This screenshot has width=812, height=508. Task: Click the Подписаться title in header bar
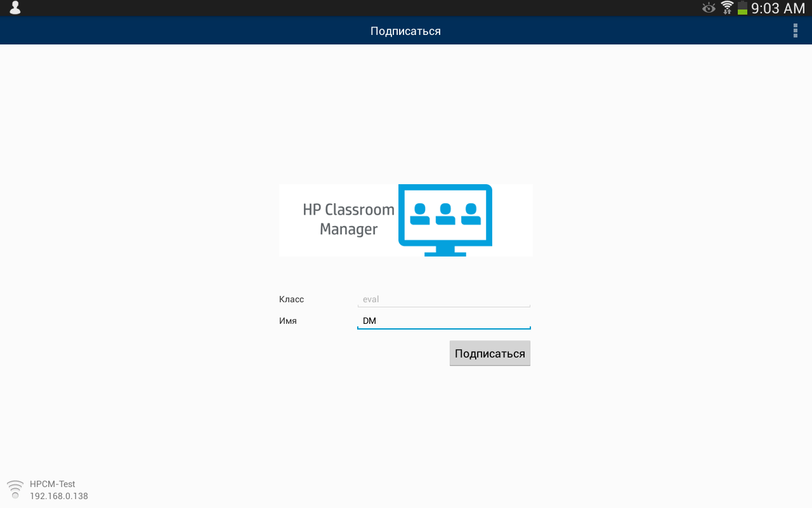click(405, 31)
